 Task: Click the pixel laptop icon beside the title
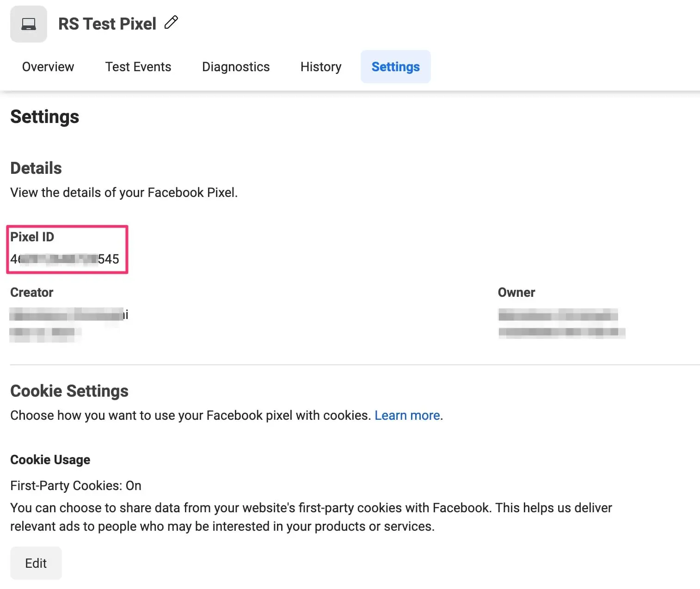click(x=29, y=24)
